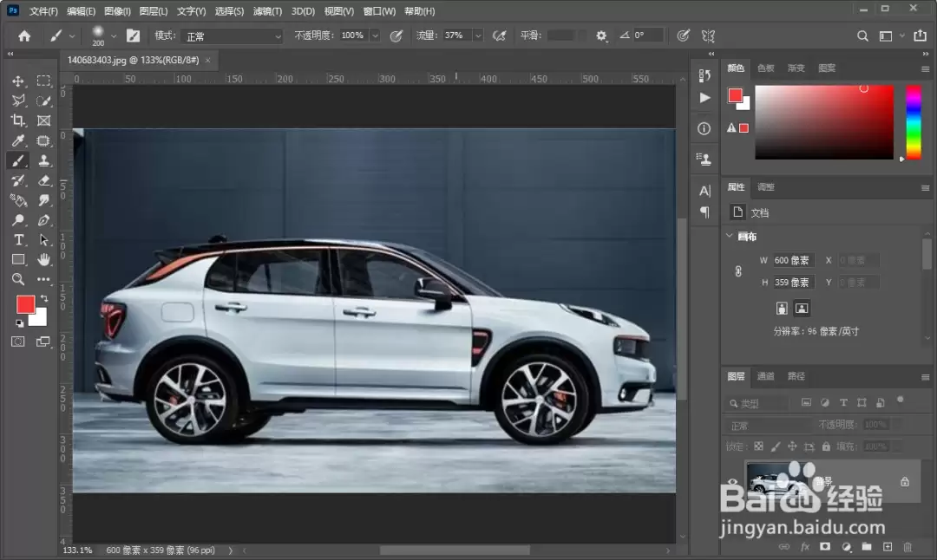Open the opacity 100% dropdown arrow

[x=375, y=36]
